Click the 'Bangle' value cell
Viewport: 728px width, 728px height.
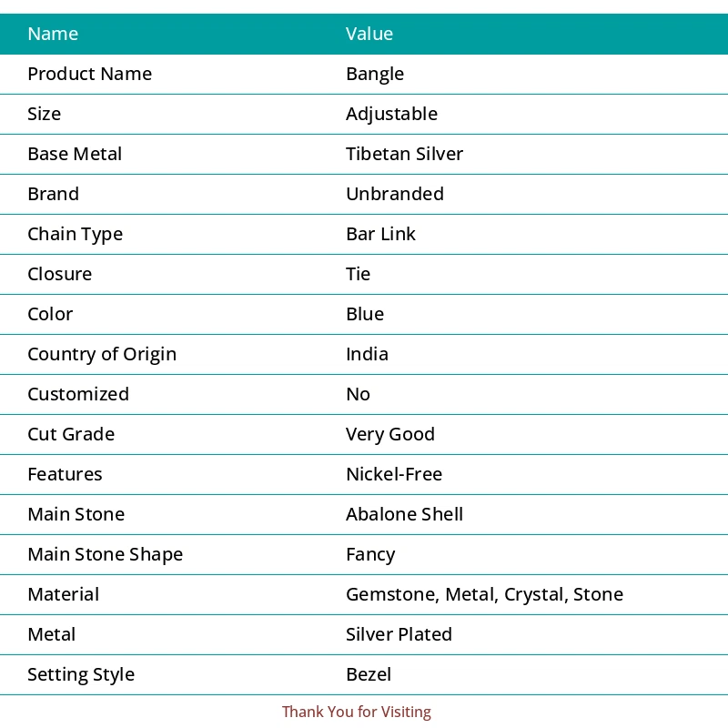click(x=375, y=75)
